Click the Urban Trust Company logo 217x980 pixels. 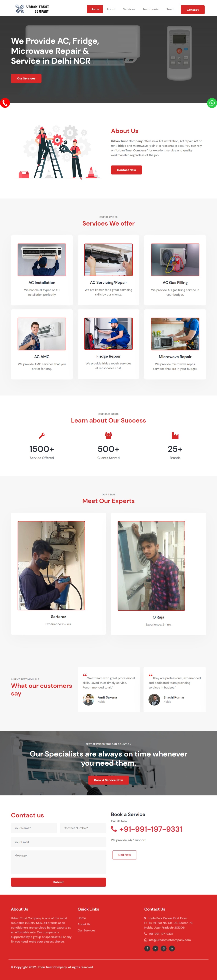pos(32,9)
